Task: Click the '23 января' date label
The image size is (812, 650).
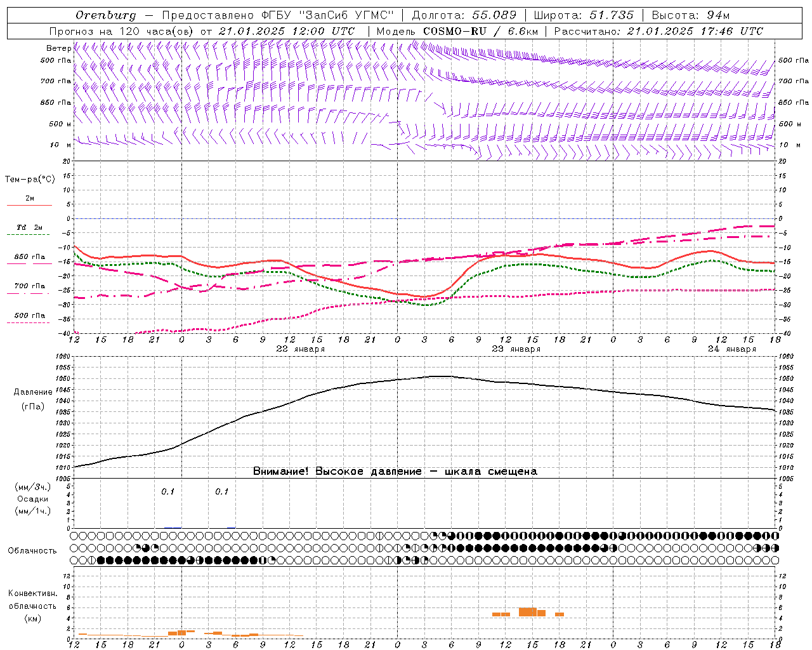Action: pos(516,349)
